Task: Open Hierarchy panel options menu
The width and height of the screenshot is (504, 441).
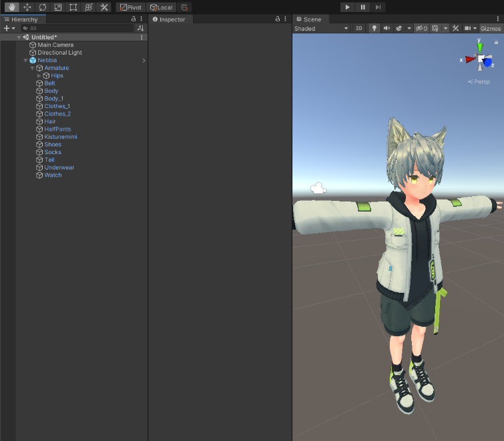Action: (141, 19)
